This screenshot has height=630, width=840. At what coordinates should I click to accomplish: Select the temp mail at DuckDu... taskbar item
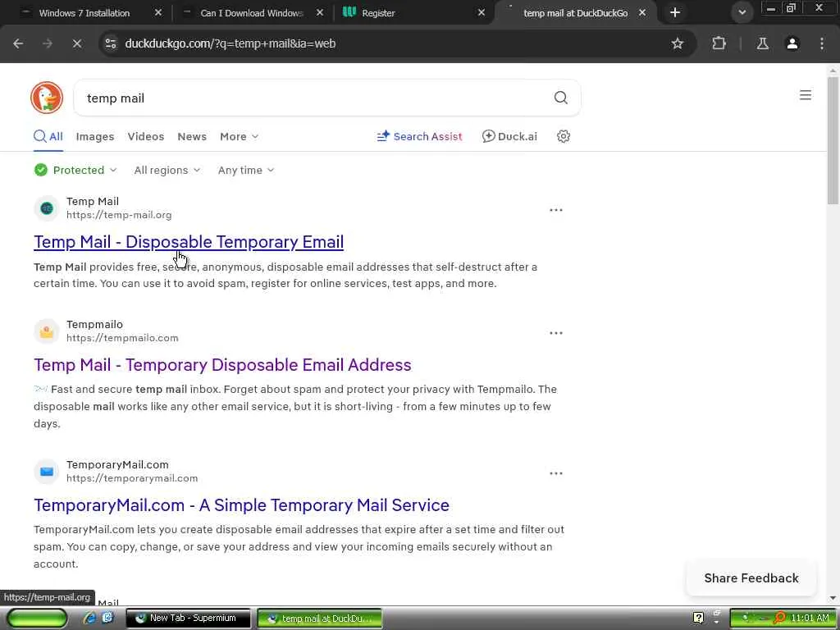(320, 619)
